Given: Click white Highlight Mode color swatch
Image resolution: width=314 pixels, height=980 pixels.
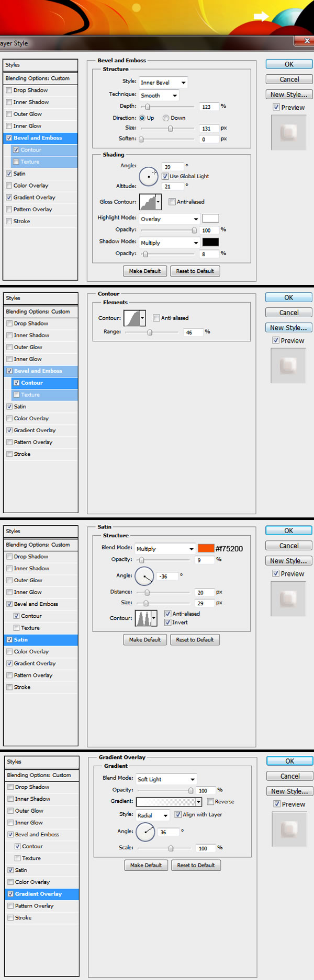Looking at the screenshot, I should tap(210, 218).
